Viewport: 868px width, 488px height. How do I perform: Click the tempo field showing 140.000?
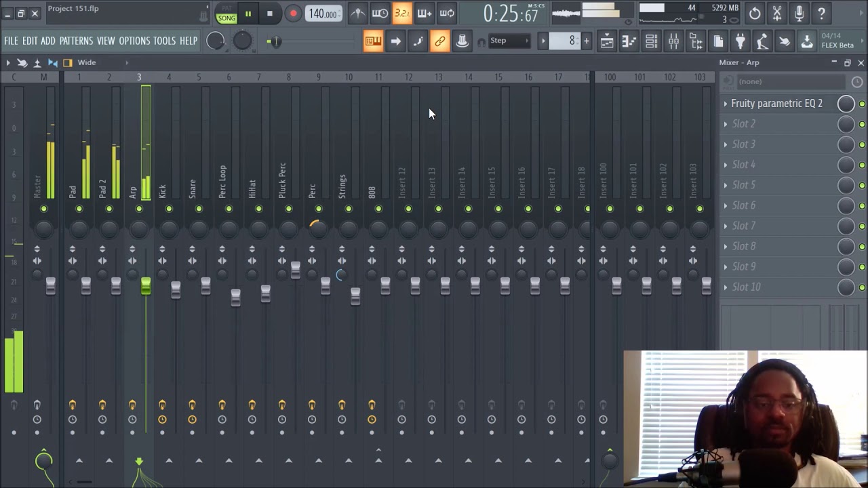pos(323,14)
